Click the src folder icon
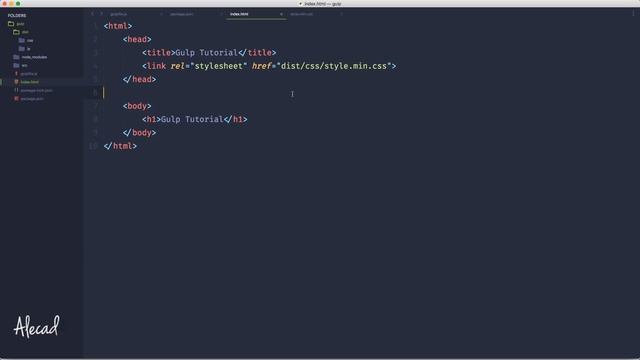640x360 pixels. pyautogui.click(x=16, y=65)
